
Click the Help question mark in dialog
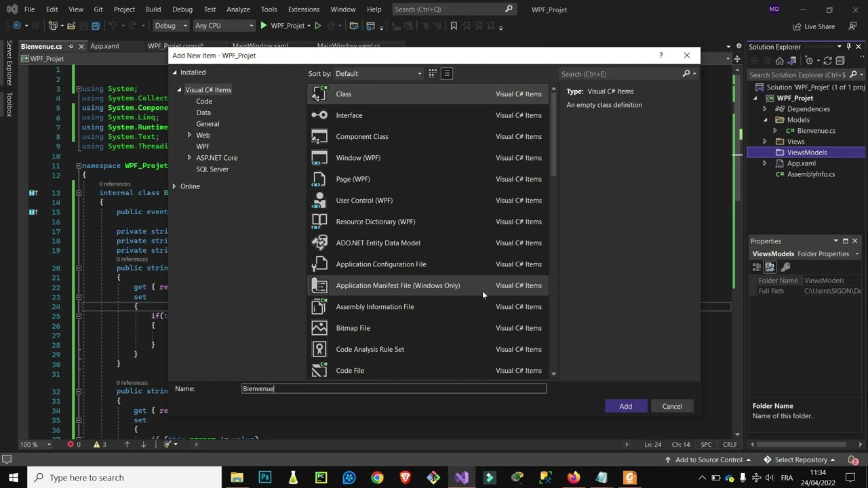pyautogui.click(x=660, y=56)
